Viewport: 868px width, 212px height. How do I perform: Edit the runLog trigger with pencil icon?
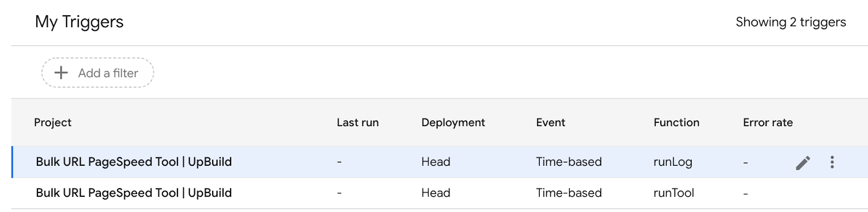click(x=803, y=163)
